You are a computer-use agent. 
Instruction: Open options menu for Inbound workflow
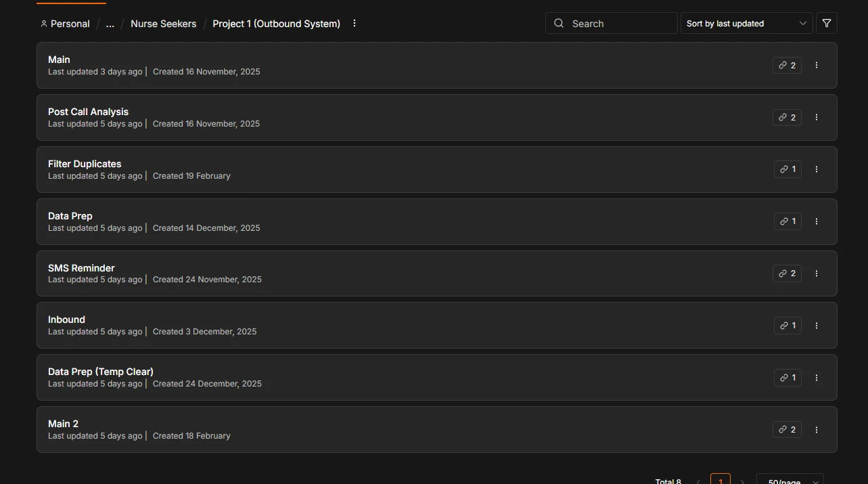[x=817, y=326]
